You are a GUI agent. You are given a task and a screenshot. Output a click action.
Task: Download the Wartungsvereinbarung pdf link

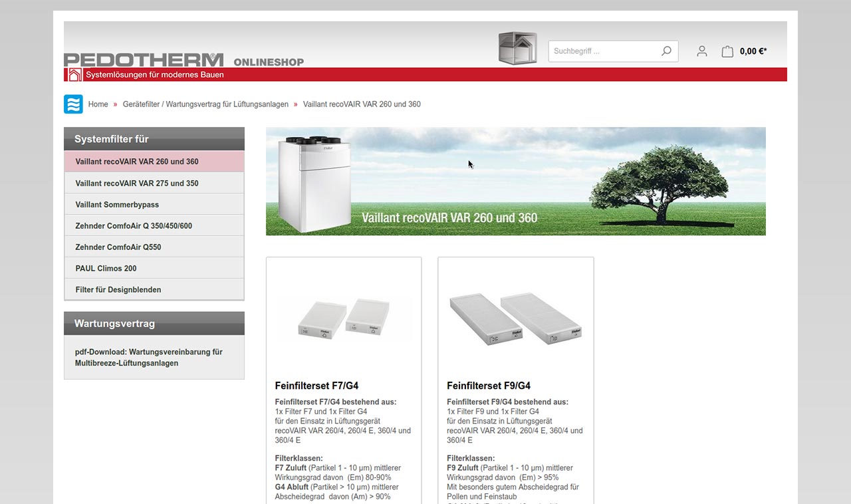[149, 358]
